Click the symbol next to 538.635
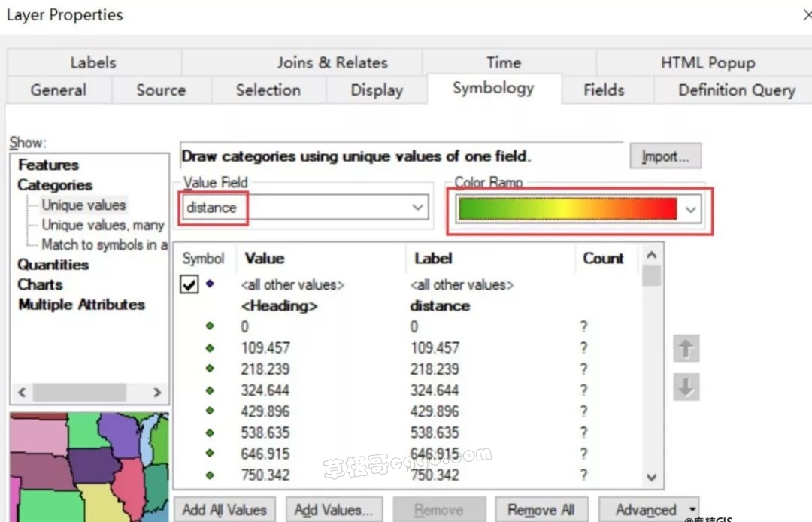The width and height of the screenshot is (812, 522). pos(210,432)
